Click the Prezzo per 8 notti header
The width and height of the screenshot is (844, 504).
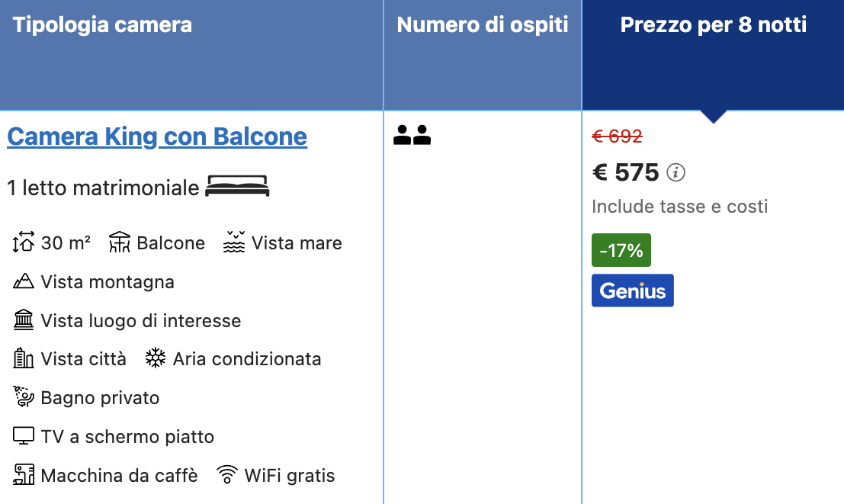point(713,25)
